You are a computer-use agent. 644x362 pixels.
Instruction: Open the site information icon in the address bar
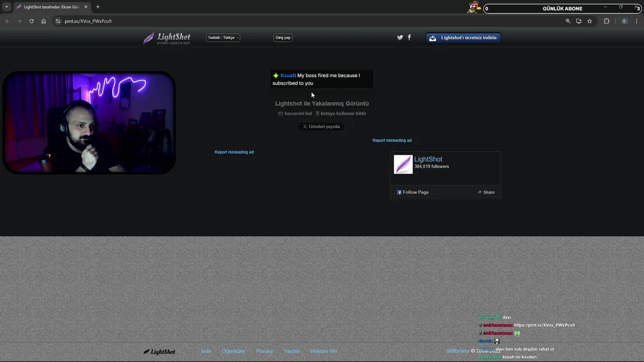58,21
